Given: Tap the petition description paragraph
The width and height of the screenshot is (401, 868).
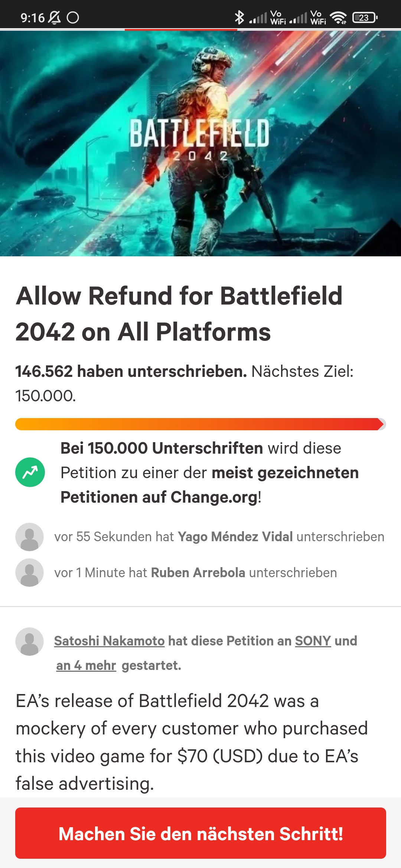Looking at the screenshot, I should coord(192,742).
